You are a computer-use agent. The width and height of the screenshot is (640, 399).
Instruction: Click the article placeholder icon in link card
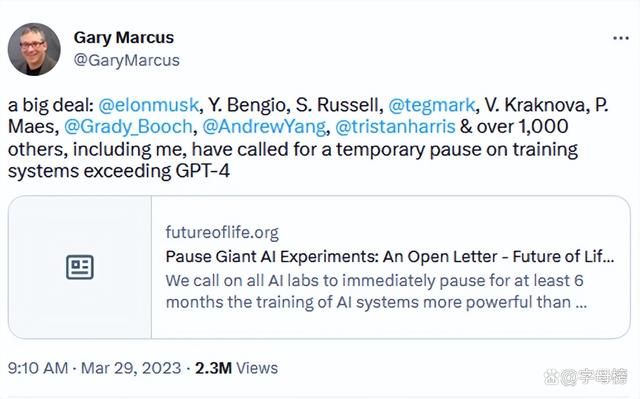pyautogui.click(x=80, y=267)
